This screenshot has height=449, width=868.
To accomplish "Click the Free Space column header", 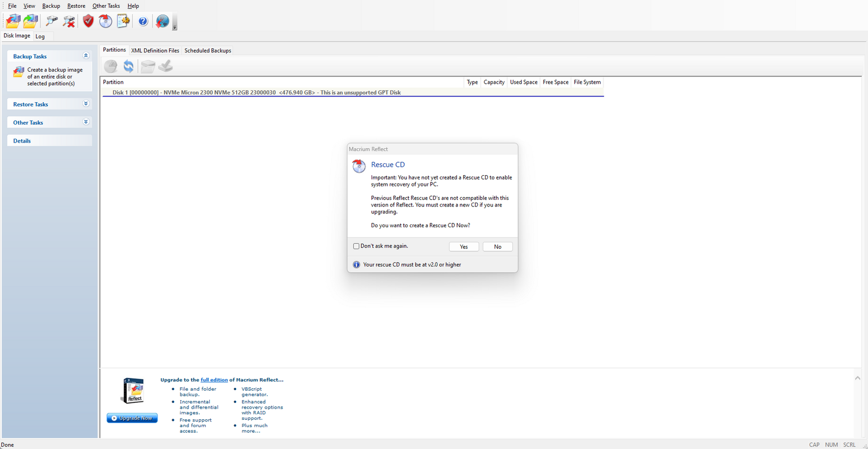I will coord(556,82).
